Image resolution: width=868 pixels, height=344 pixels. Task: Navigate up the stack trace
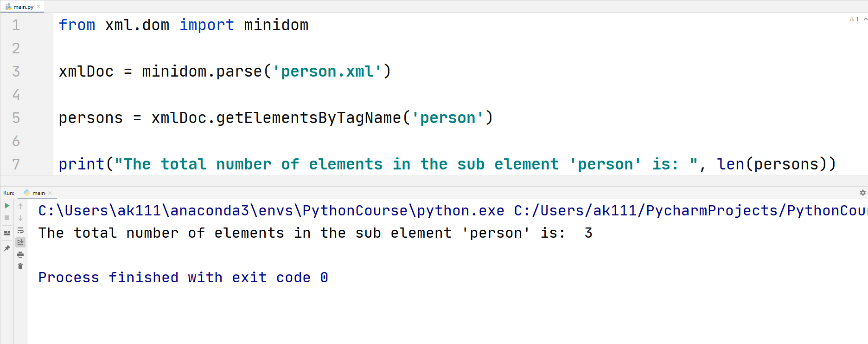[20, 206]
